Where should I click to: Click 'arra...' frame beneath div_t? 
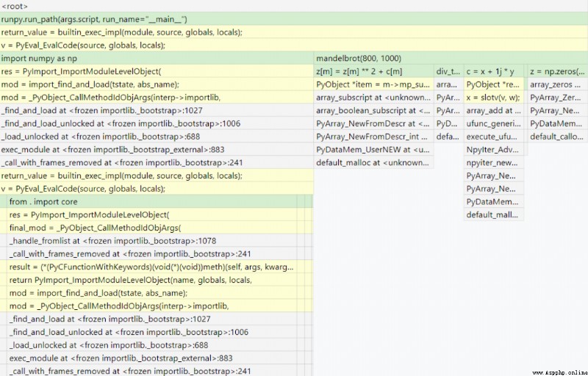[448, 84]
